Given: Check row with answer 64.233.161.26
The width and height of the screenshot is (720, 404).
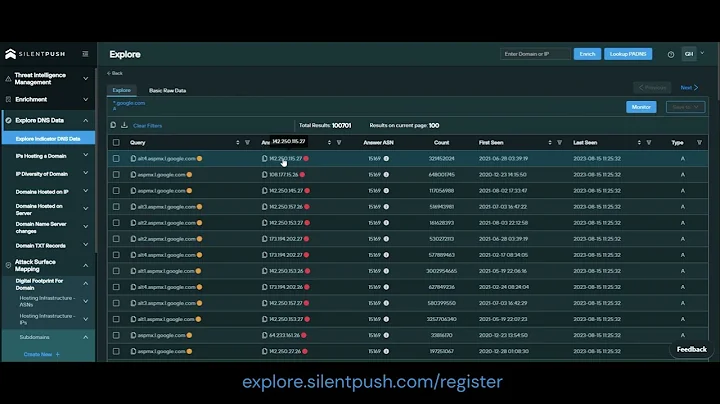Looking at the screenshot, I should (x=116, y=335).
